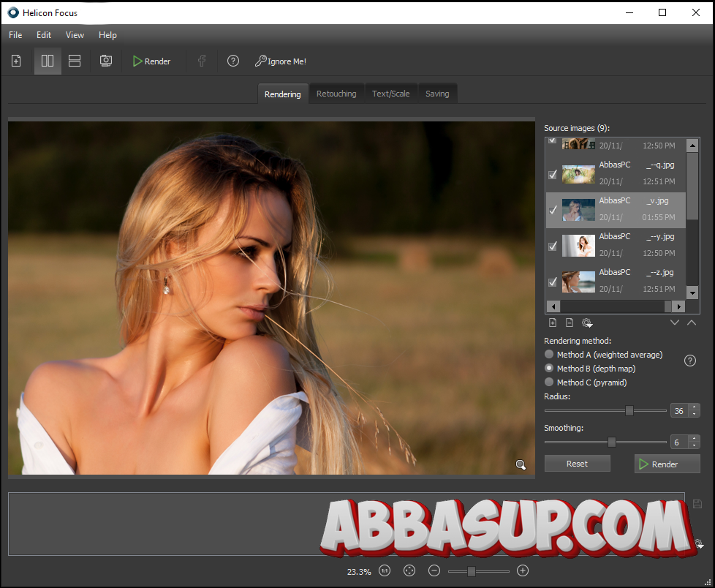Zoom out with minus icon
Viewport: 715px width, 588px height.
[x=434, y=570]
